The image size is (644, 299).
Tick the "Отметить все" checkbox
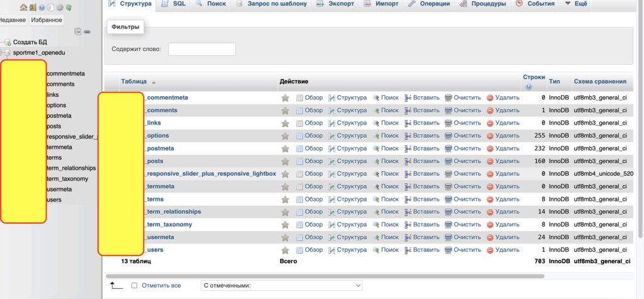134,286
